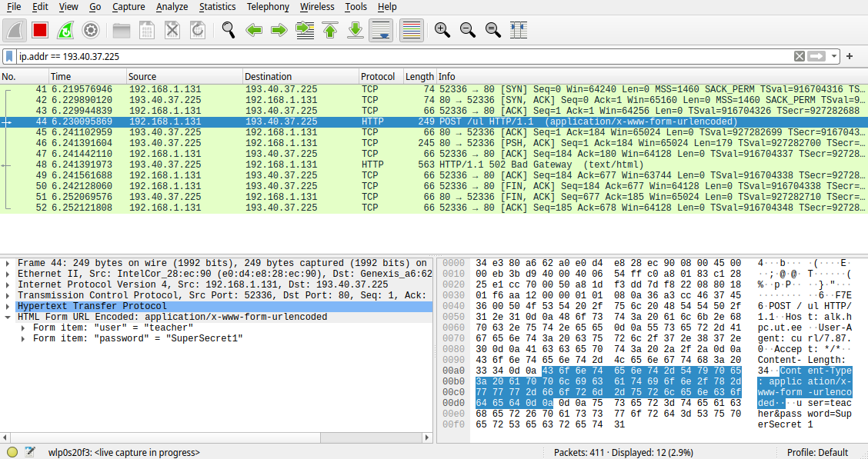
Task: Open capture options with the gear icon
Action: click(x=92, y=30)
